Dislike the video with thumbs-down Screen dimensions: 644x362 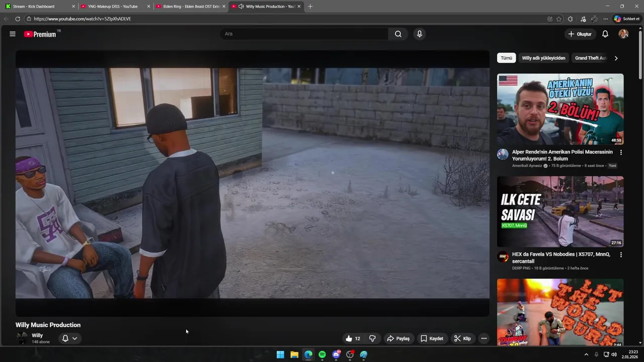pos(372,338)
